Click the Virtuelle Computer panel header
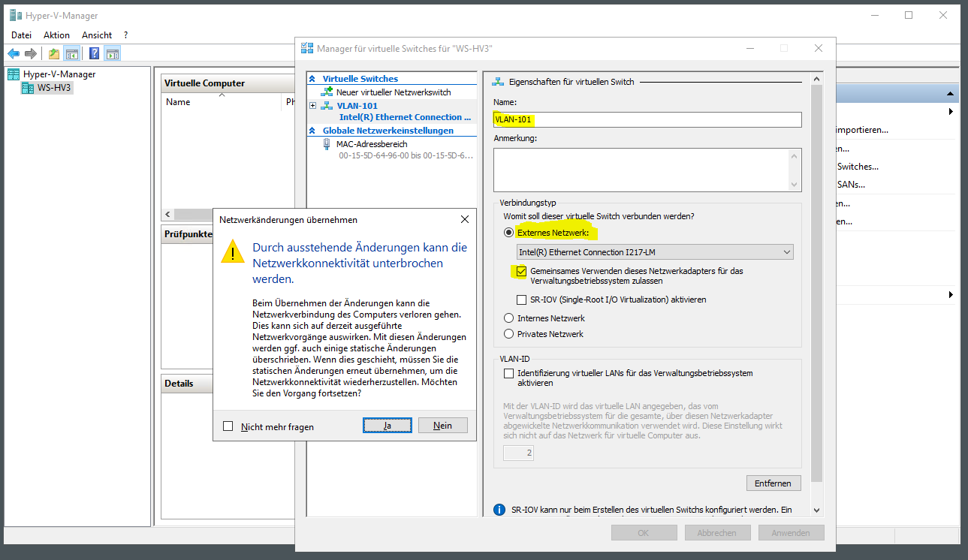 pos(229,83)
